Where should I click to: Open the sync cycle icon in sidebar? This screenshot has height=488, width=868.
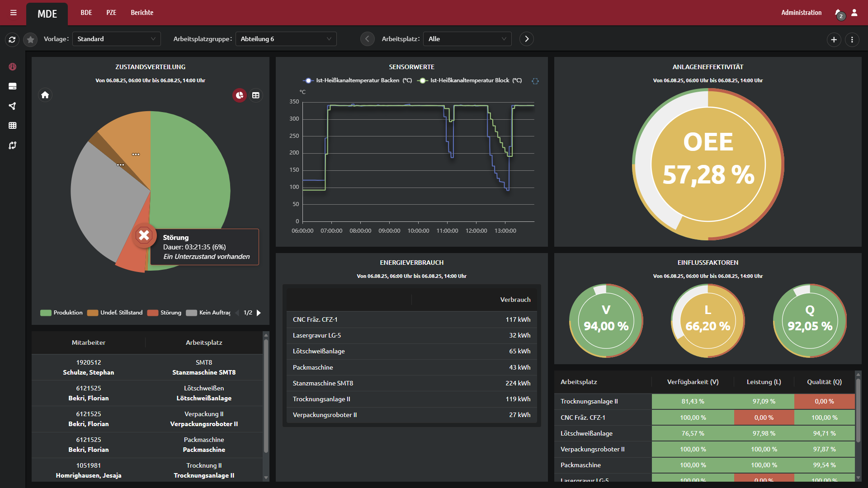click(13, 145)
